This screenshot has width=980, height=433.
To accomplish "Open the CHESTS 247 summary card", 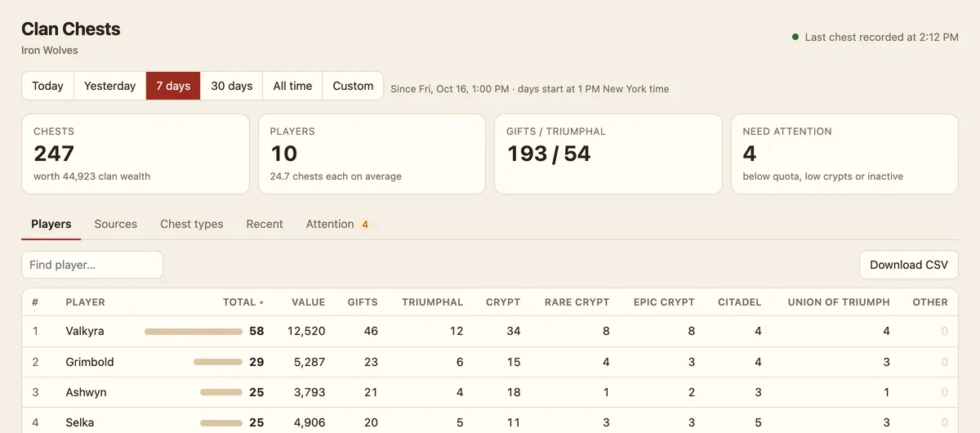I will pos(136,154).
